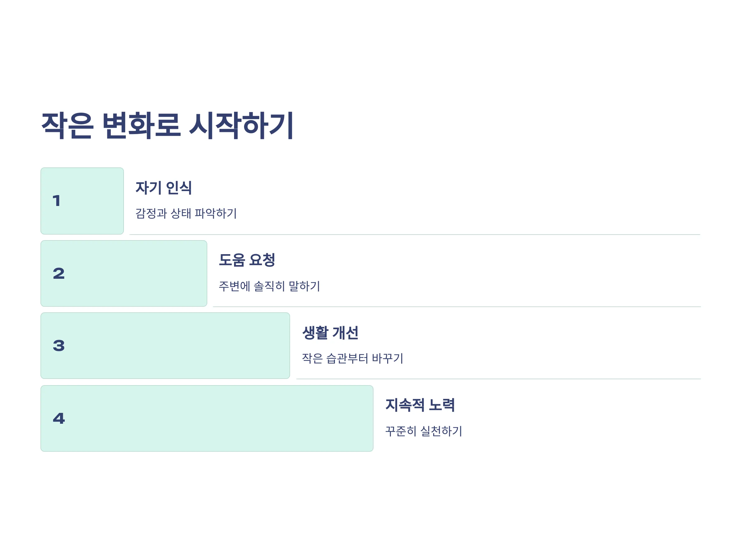This screenshot has height=560, width=747.
Task: Click the number 1 label
Action: tap(56, 201)
